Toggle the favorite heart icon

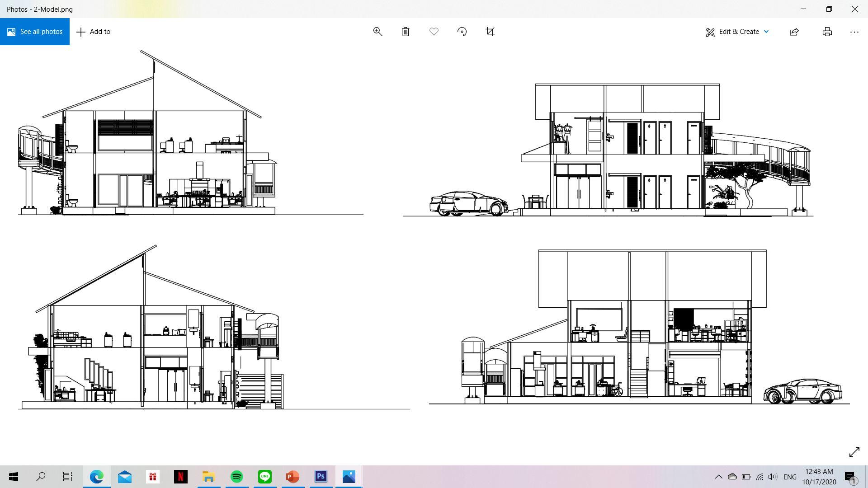coord(434,32)
